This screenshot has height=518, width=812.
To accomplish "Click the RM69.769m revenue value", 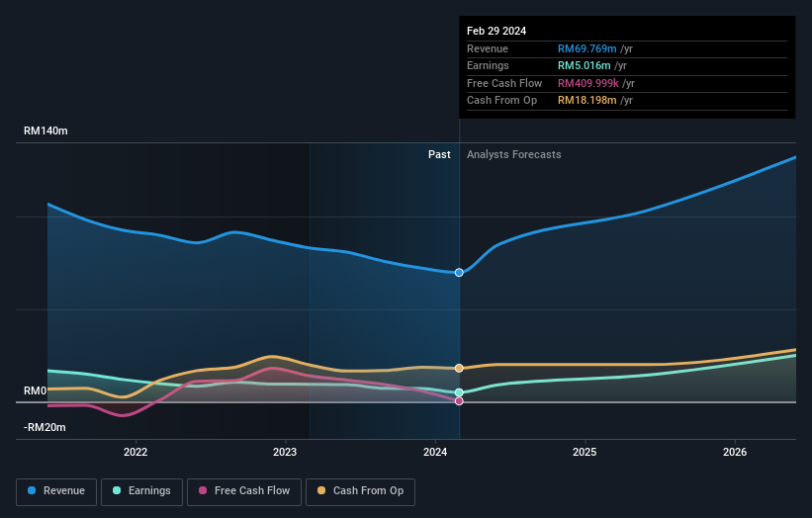I will (586, 48).
